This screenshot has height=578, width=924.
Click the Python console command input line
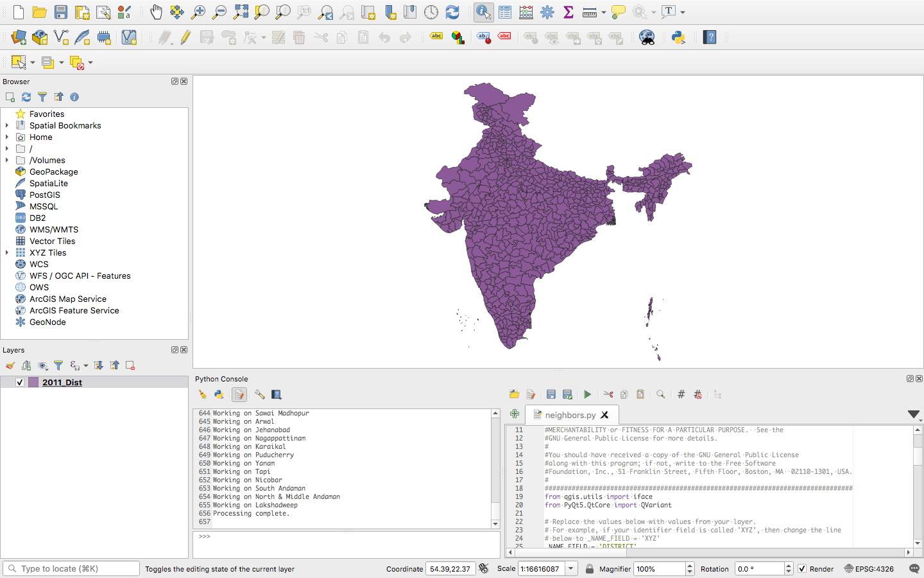pyautogui.click(x=346, y=545)
